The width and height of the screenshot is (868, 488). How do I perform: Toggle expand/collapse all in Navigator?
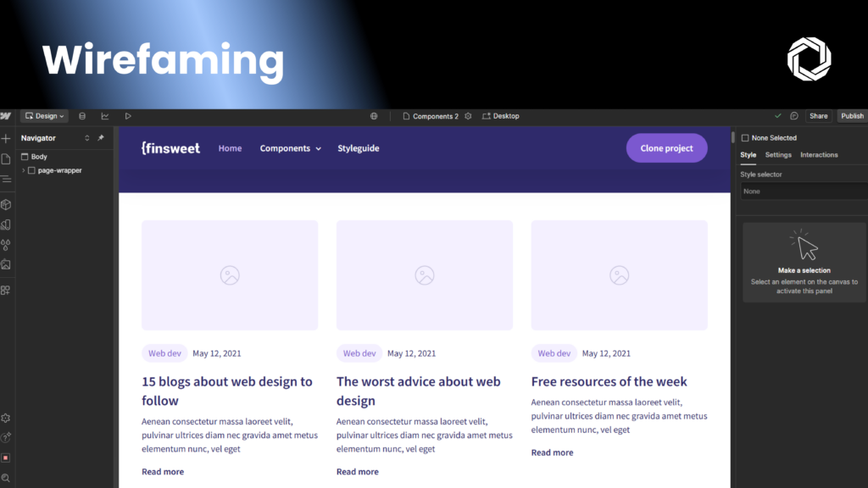(x=87, y=138)
